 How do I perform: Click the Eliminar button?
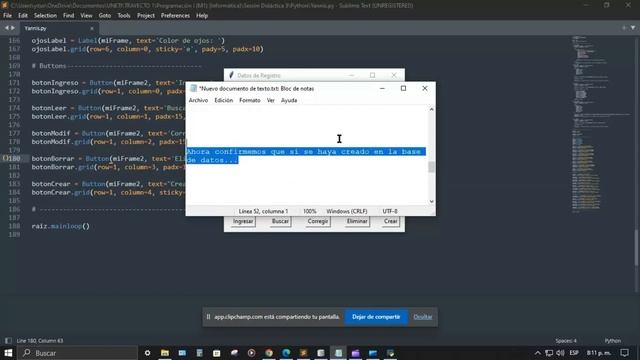(357, 221)
